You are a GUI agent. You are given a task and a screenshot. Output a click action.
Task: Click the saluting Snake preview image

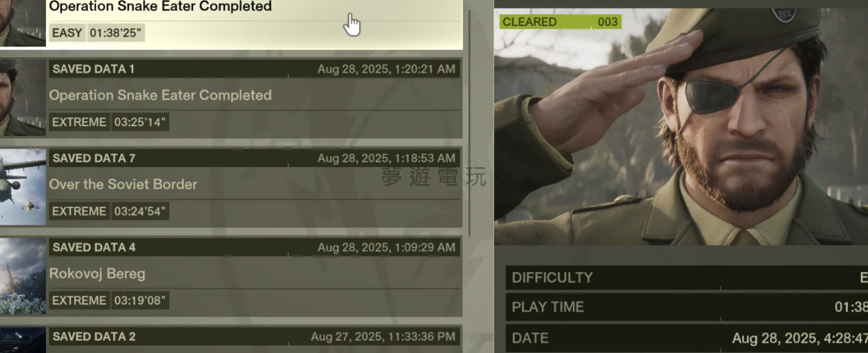[x=681, y=127]
